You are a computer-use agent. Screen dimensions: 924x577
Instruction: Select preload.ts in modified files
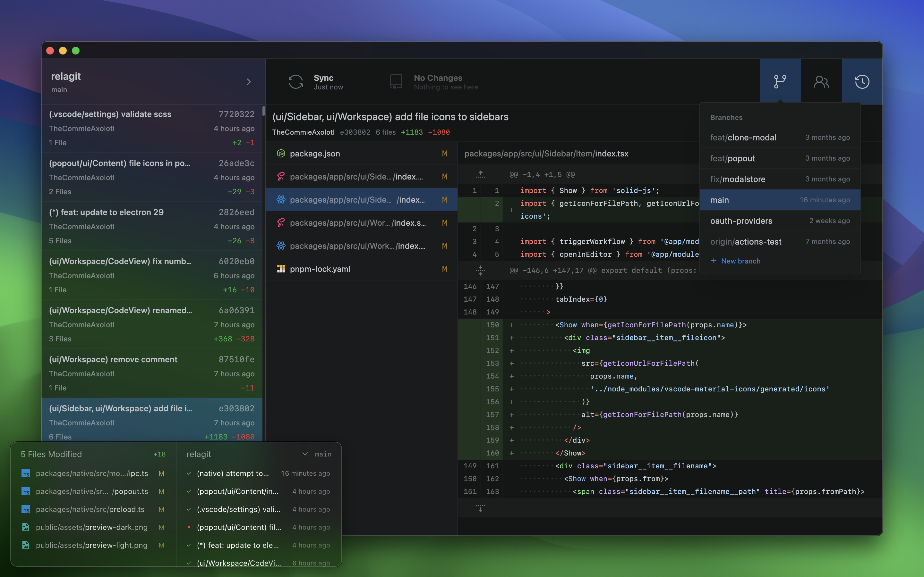coord(90,509)
